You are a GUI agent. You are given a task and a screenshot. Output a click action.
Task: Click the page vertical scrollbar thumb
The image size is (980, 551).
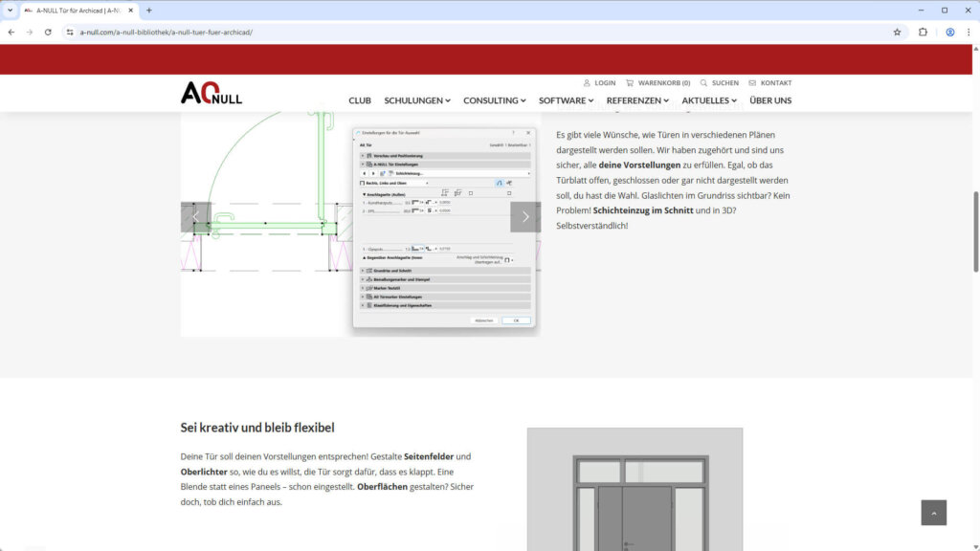click(975, 231)
